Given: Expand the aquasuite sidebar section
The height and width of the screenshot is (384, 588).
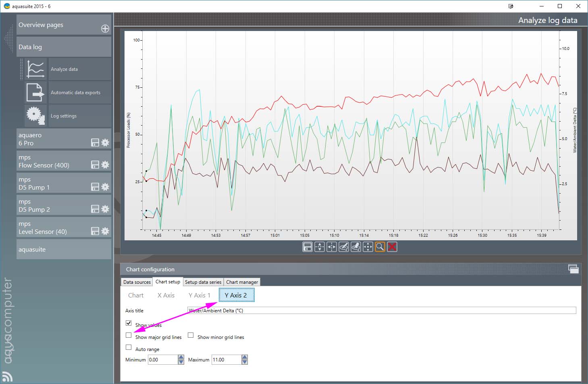Looking at the screenshot, I should click(64, 250).
